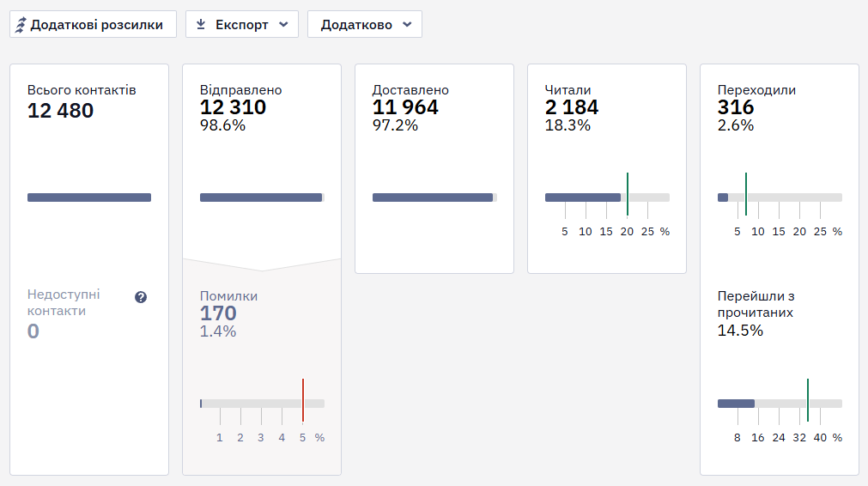Click the lightning icon in Додаткові розсилки
Screen dimensions: 868x486
[21, 25]
